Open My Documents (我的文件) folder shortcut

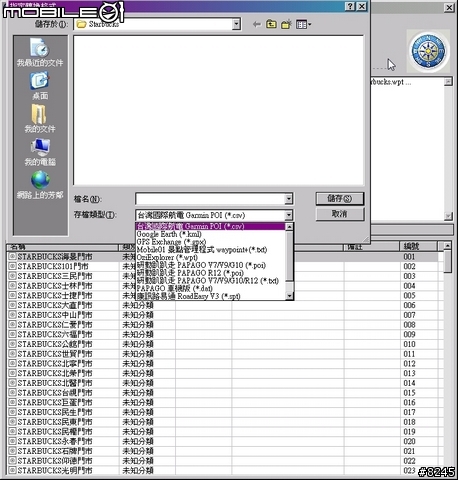pyautogui.click(x=40, y=119)
